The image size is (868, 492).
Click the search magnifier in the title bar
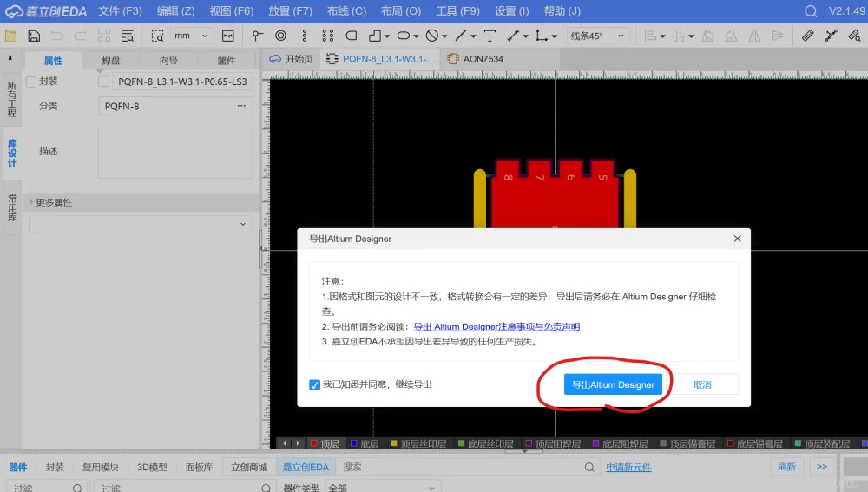[x=811, y=11]
